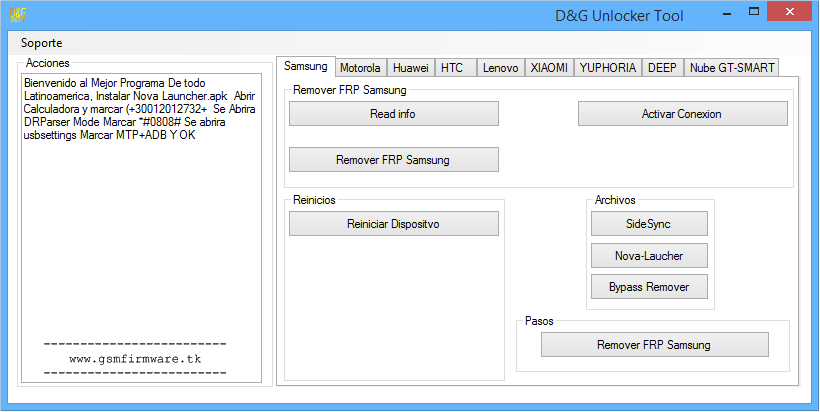Close the D&G Unlocker Tool window

[x=789, y=12]
